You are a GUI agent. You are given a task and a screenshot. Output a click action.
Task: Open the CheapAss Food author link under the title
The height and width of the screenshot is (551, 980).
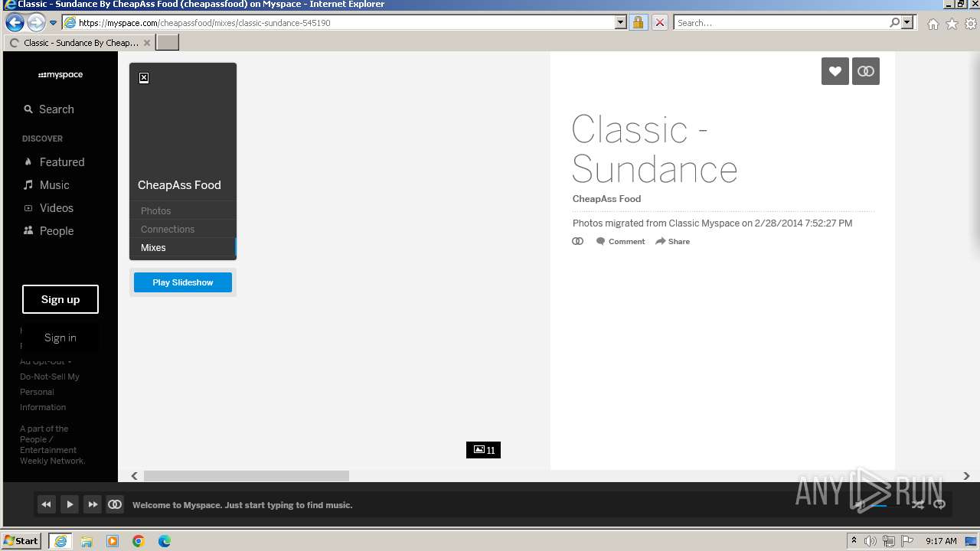point(606,199)
